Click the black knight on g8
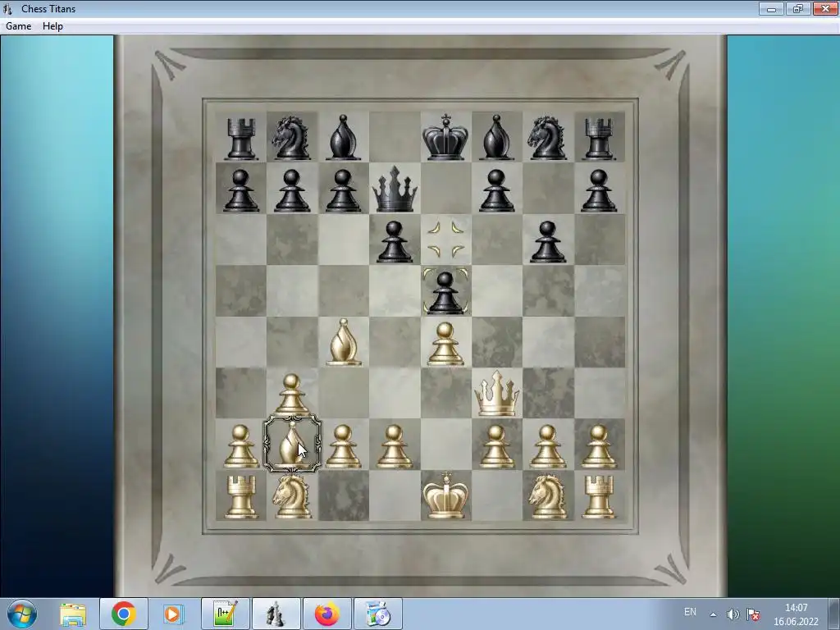This screenshot has height=630, width=840. coord(547,138)
